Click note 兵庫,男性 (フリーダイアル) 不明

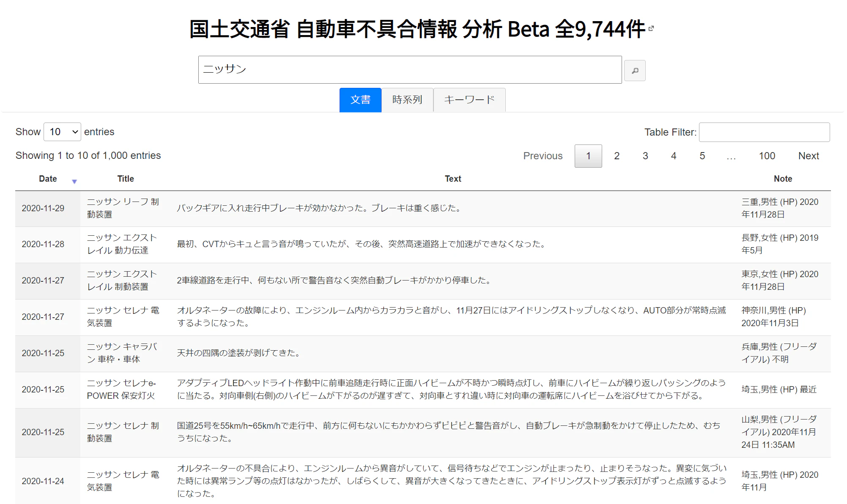779,353
